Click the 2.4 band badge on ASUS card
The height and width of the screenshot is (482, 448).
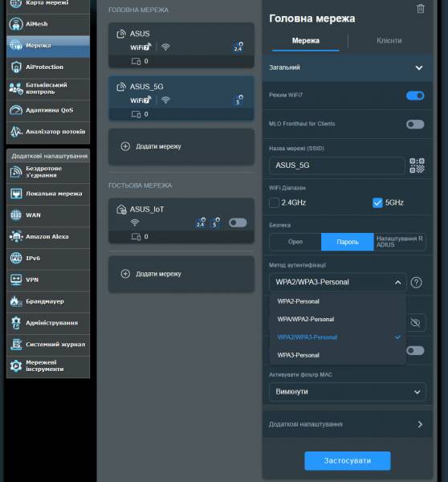pyautogui.click(x=238, y=47)
